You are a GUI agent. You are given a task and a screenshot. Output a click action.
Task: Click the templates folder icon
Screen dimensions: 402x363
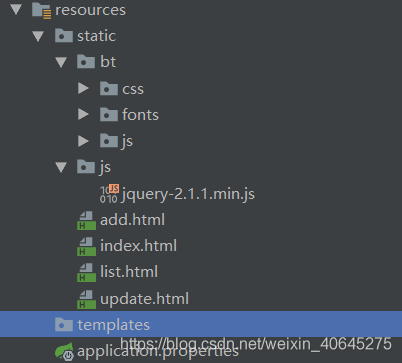pos(64,324)
